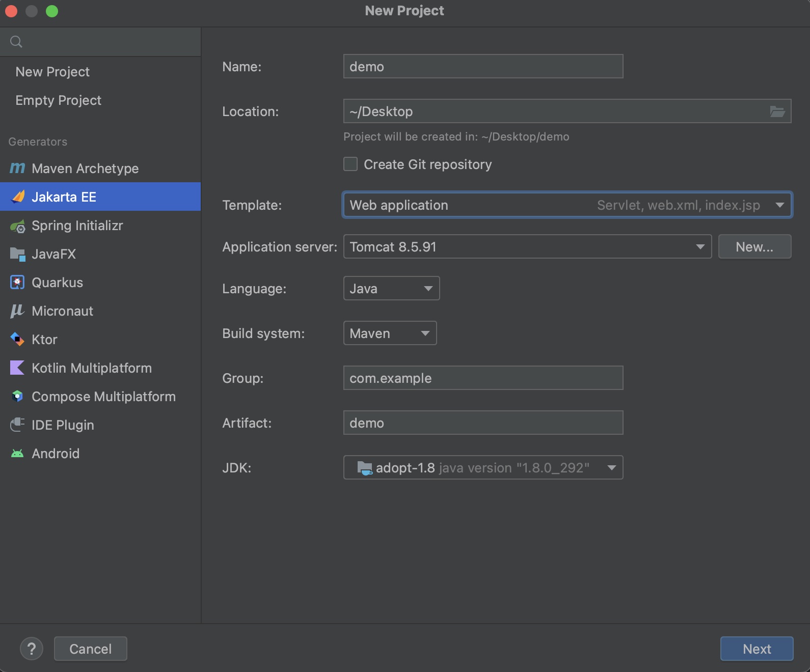Click the Maven Archetype generator icon
Image resolution: width=810 pixels, height=672 pixels.
pyautogui.click(x=17, y=168)
